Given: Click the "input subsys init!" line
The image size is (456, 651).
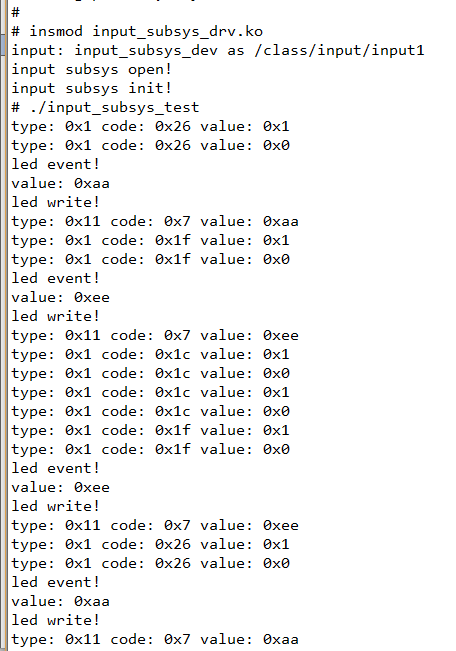Looking at the screenshot, I should pos(91,88).
